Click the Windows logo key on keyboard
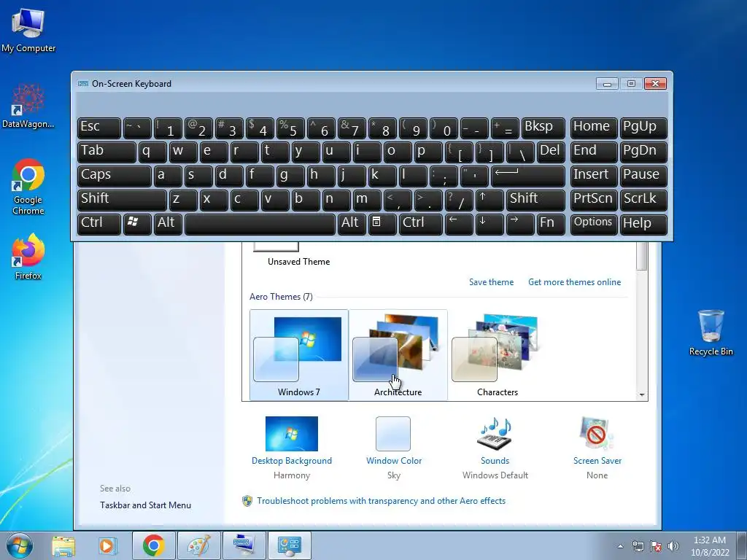The width and height of the screenshot is (747, 560). point(137,224)
